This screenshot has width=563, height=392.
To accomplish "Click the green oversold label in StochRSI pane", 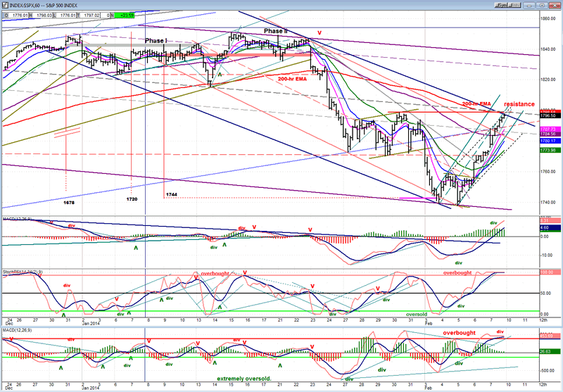I will pos(416,314).
